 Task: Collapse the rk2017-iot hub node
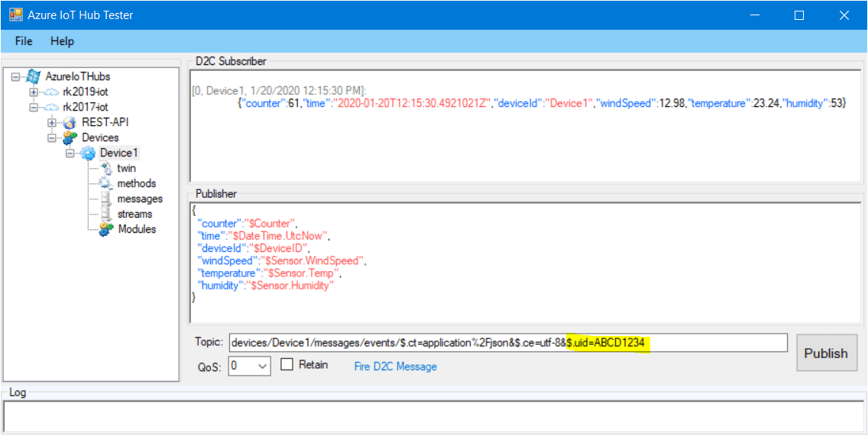point(33,108)
